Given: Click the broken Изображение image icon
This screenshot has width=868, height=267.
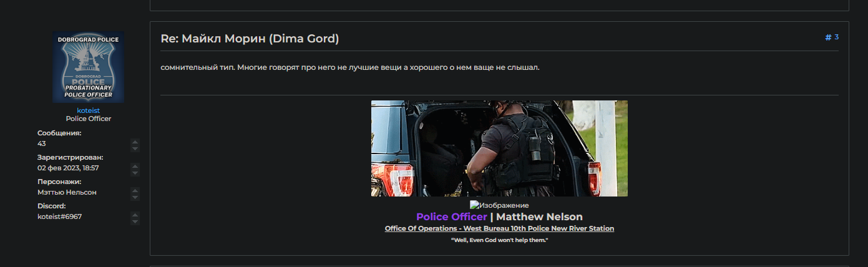Looking at the screenshot, I should 474,205.
